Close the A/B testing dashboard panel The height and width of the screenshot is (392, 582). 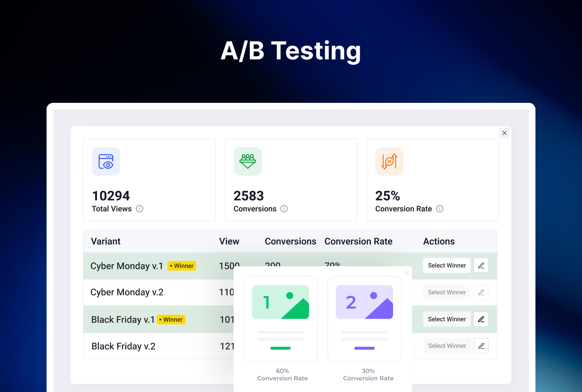[x=504, y=133]
